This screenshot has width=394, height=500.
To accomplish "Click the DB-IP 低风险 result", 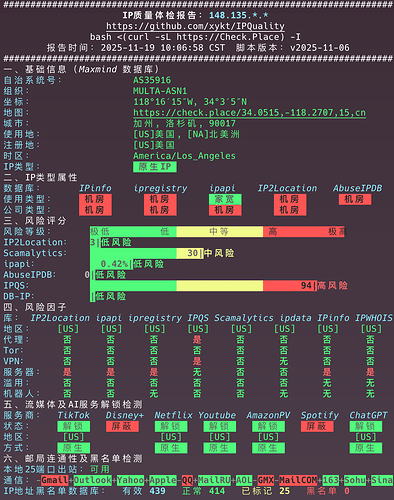I will pos(110,296).
